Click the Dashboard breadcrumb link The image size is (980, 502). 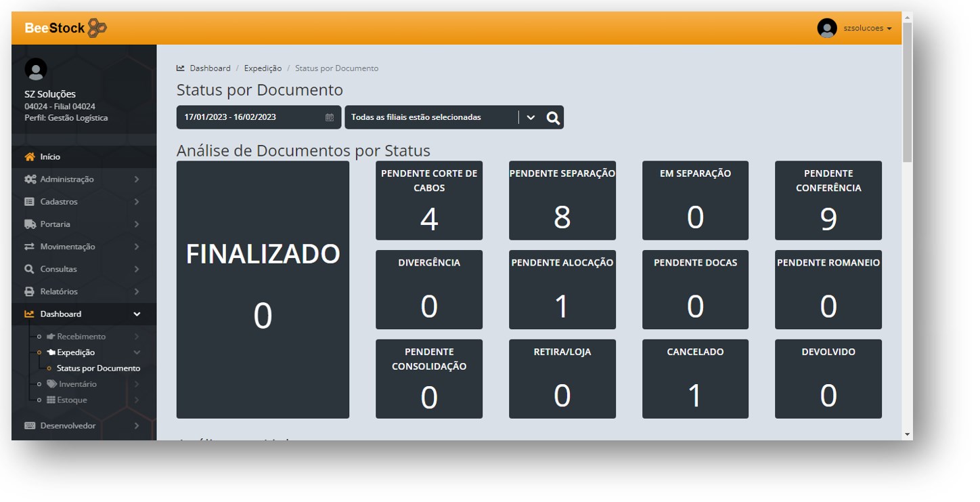(210, 68)
